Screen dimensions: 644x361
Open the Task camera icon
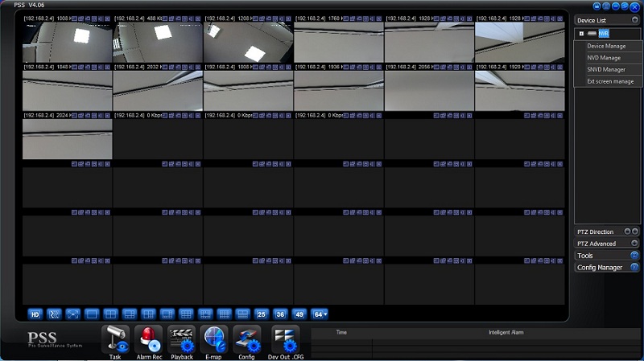click(x=115, y=339)
